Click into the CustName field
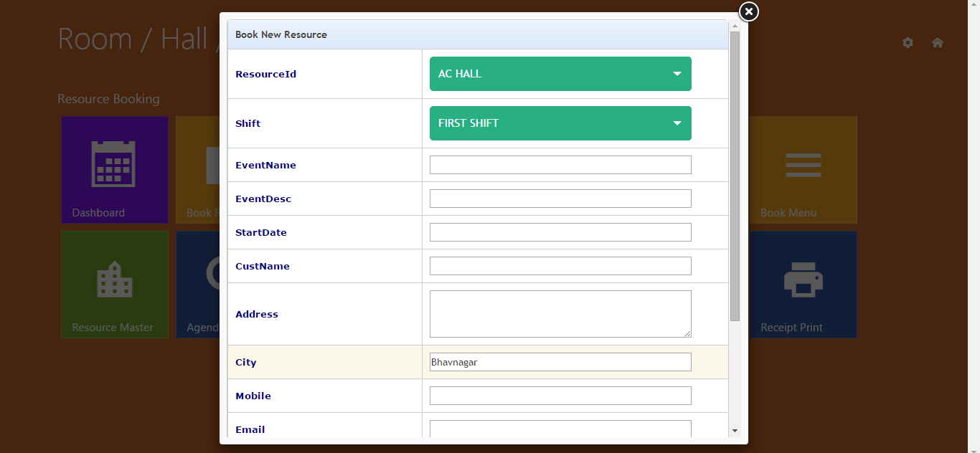Viewport: 980px width, 453px height. (x=560, y=266)
